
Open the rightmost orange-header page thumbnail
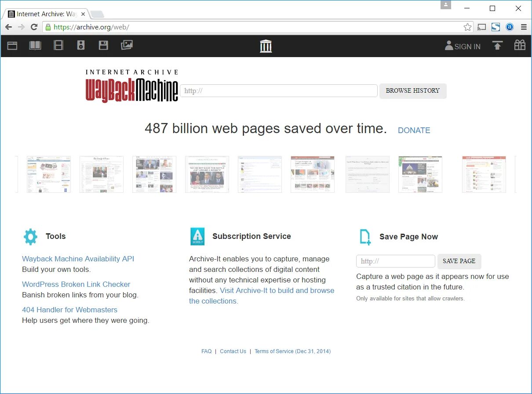[x=484, y=174]
